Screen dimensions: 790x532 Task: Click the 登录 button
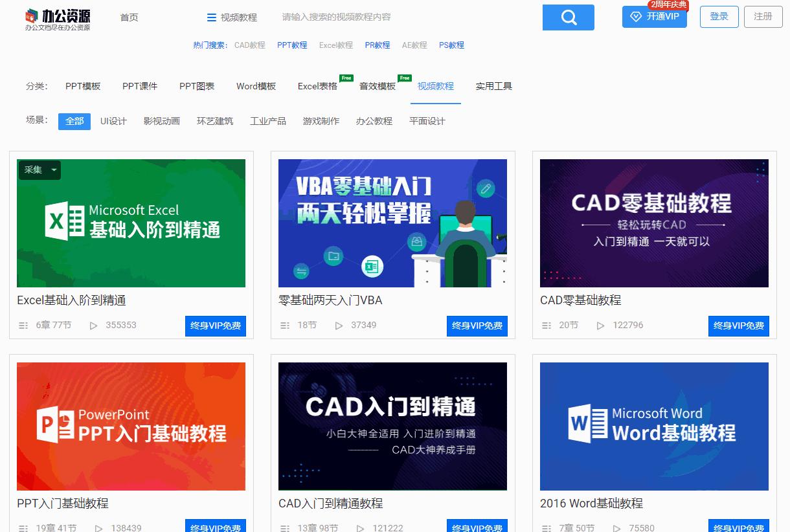(x=719, y=17)
